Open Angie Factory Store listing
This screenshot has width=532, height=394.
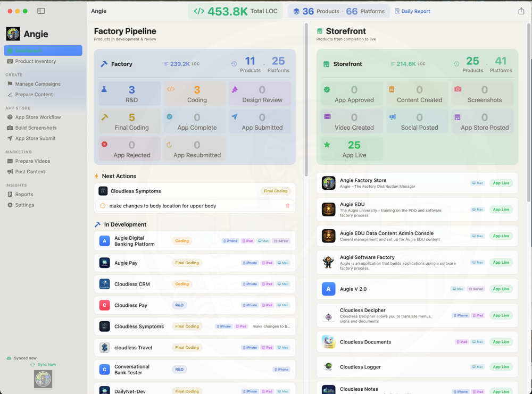[417, 183]
